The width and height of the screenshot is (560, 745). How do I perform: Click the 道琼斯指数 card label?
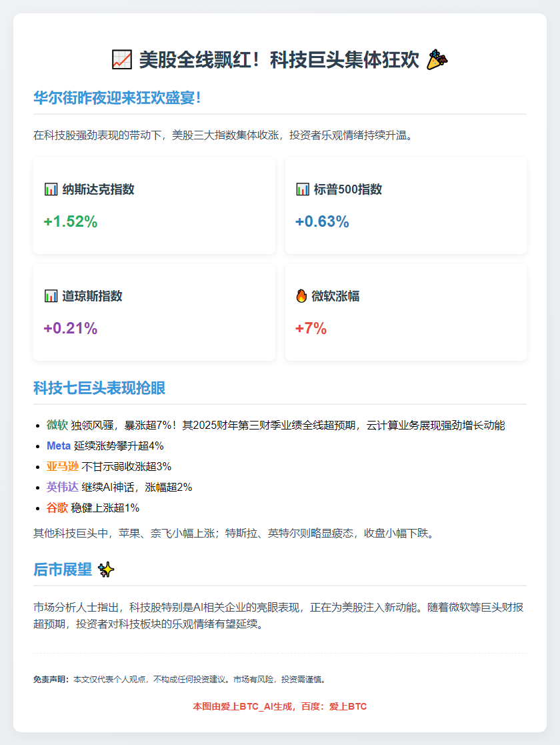click(92, 296)
